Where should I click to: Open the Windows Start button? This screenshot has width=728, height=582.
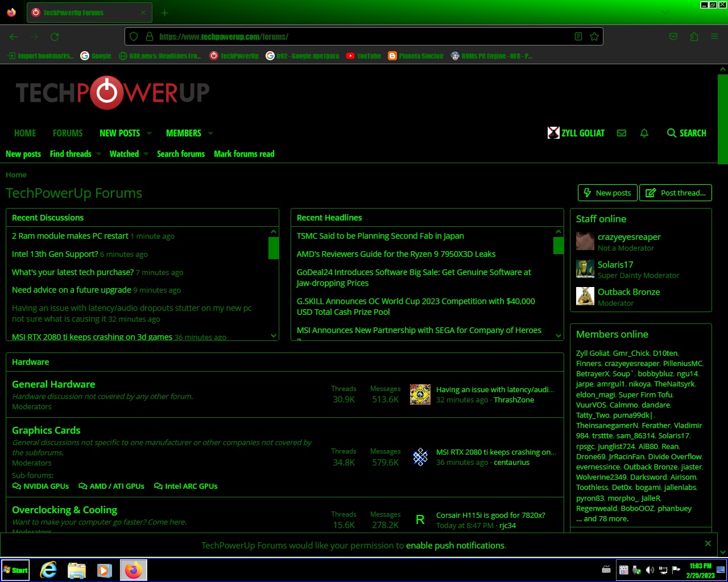click(x=15, y=569)
